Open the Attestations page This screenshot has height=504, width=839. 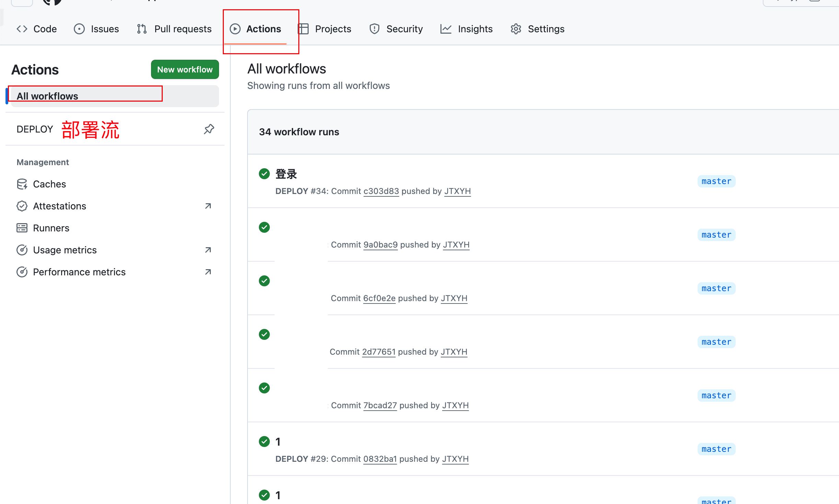(59, 206)
